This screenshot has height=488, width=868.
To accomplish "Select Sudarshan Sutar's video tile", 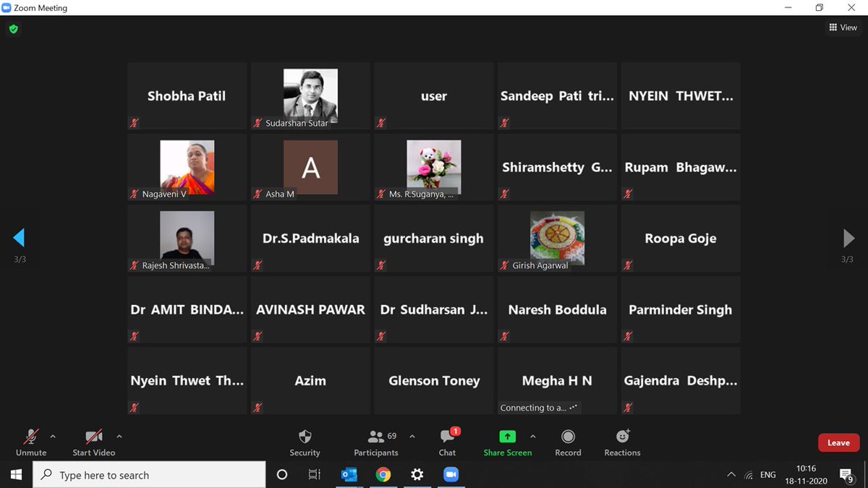I will click(x=310, y=96).
